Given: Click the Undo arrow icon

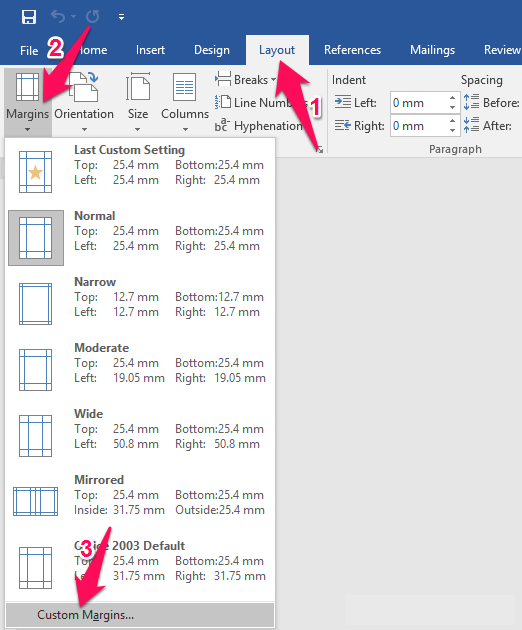Looking at the screenshot, I should pyautogui.click(x=58, y=16).
